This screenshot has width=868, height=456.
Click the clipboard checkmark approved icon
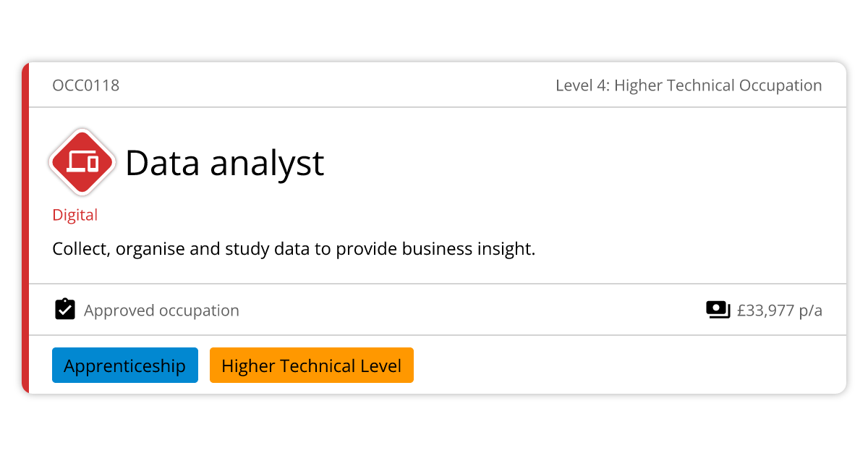[65, 310]
